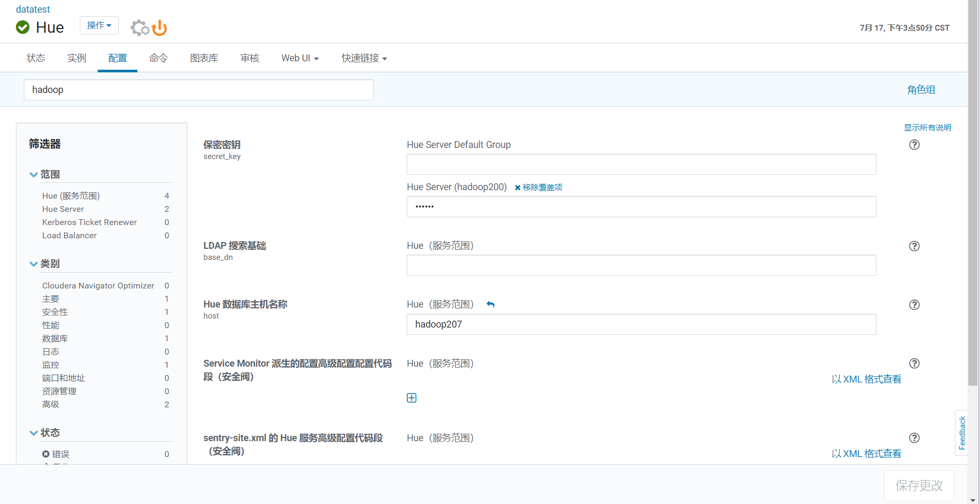980x504 pixels.
Task: Filter by Hue Server scope
Action: [x=63, y=209]
